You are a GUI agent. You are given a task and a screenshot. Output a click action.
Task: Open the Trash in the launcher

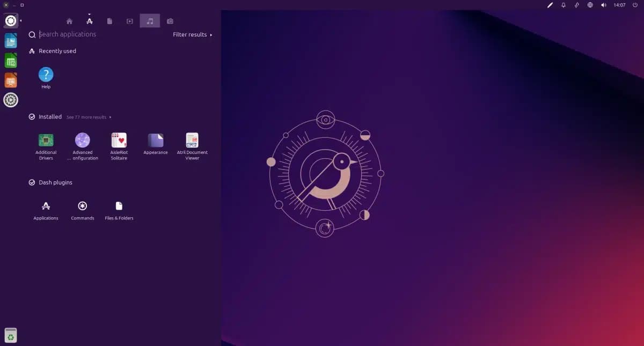coord(11,335)
